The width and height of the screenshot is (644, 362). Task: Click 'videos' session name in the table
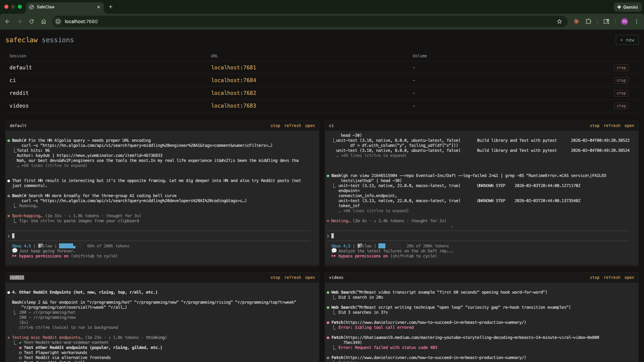[19, 106]
